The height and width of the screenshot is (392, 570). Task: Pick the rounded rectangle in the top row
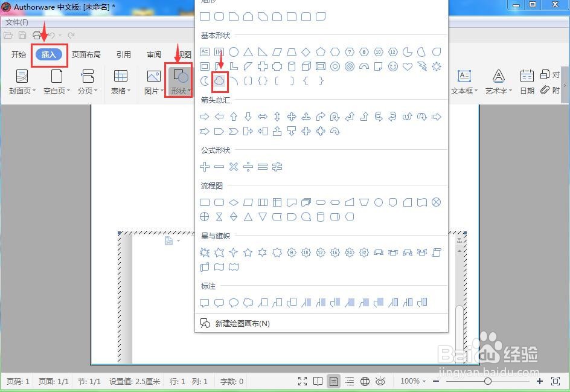(219, 16)
